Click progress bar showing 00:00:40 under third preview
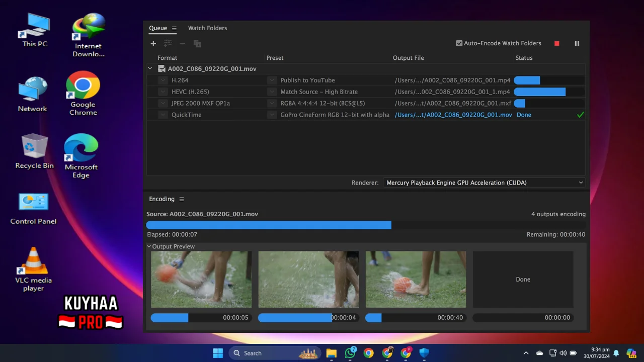Viewport: 644px width, 362px height. click(x=416, y=318)
